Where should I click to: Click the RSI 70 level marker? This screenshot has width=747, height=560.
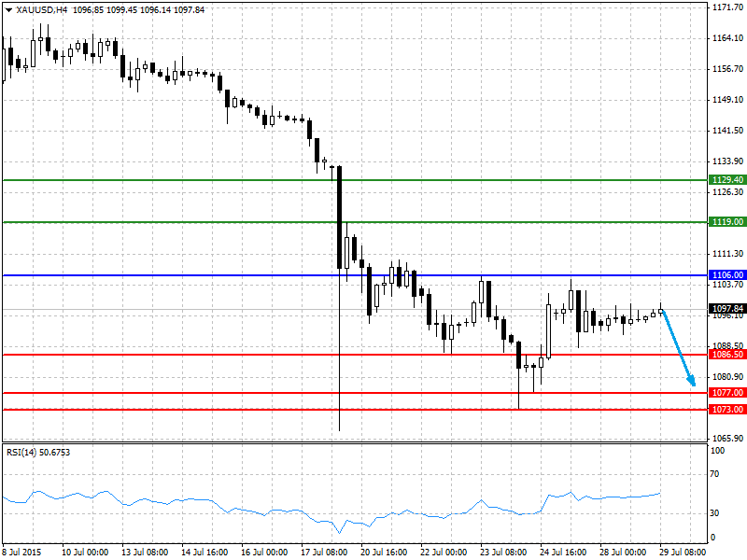714,474
